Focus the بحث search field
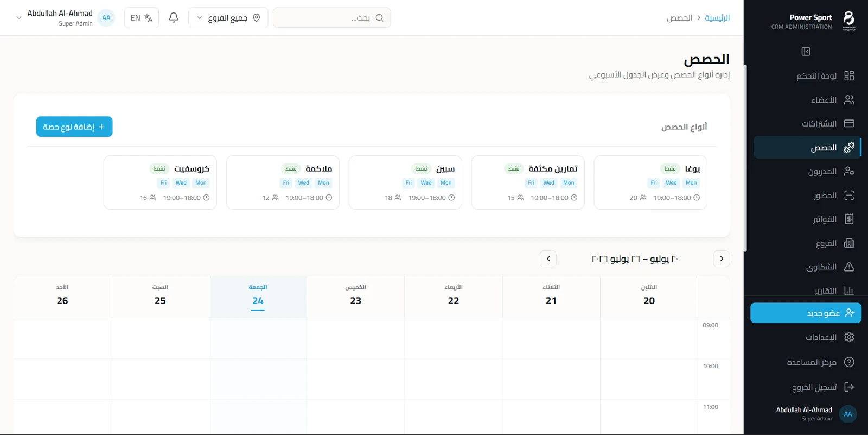 coord(331,18)
